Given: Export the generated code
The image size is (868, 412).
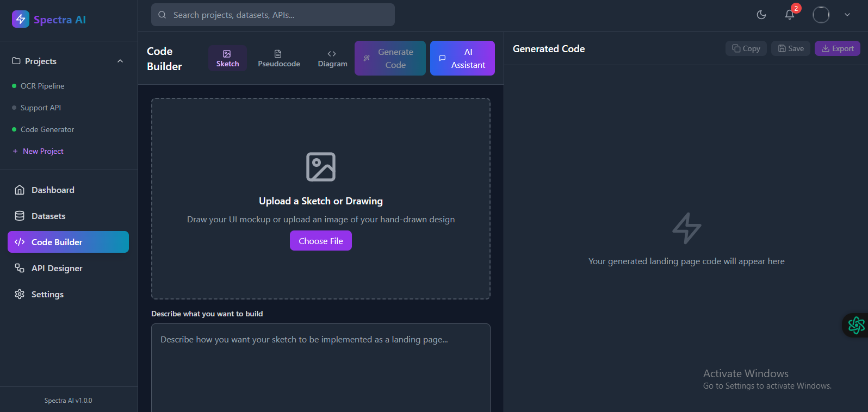Looking at the screenshot, I should click(x=838, y=48).
